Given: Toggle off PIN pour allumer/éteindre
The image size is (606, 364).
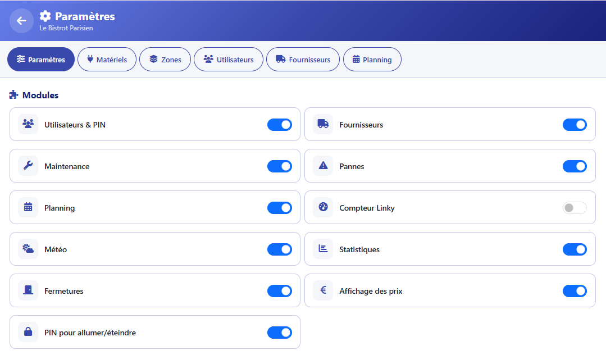Looking at the screenshot, I should pos(280,333).
